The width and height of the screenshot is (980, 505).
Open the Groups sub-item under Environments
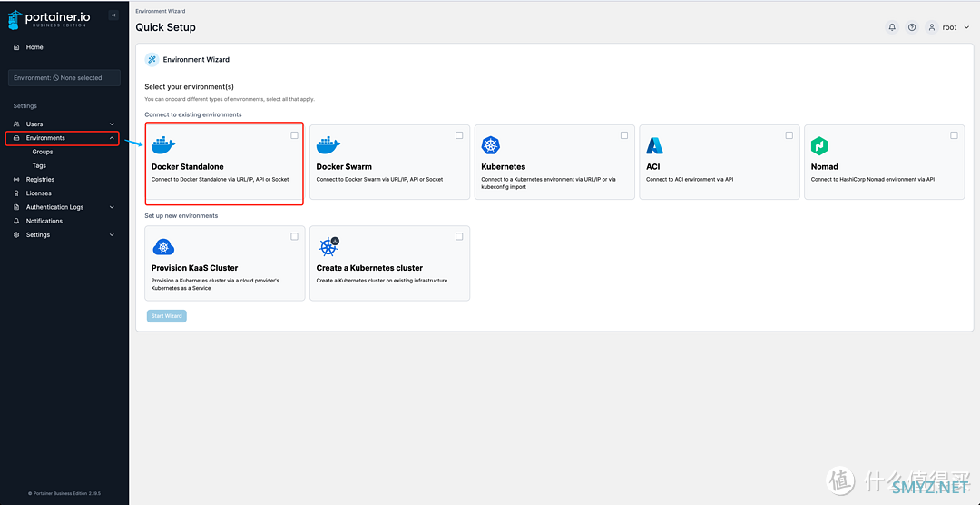click(43, 152)
